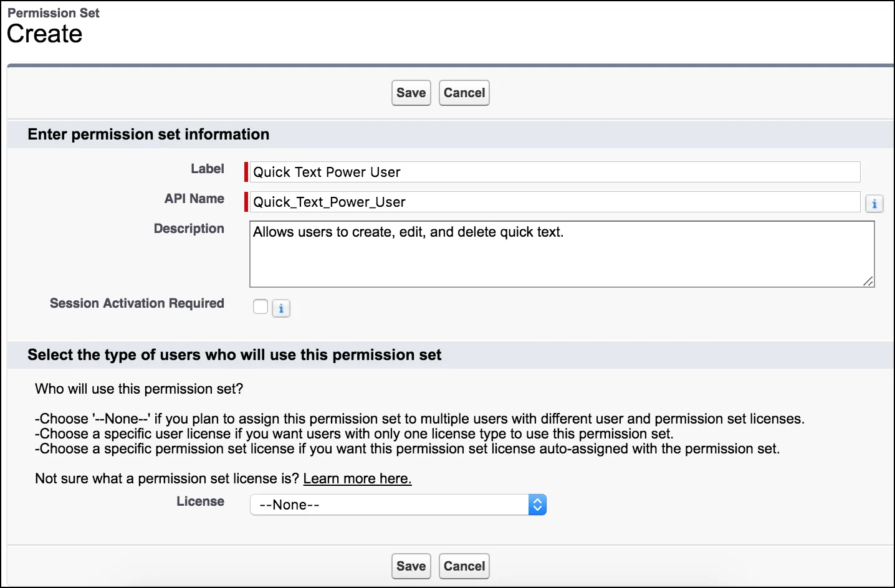Viewport: 895px width, 588px height.
Task: Focus the Label input field
Action: 555,172
